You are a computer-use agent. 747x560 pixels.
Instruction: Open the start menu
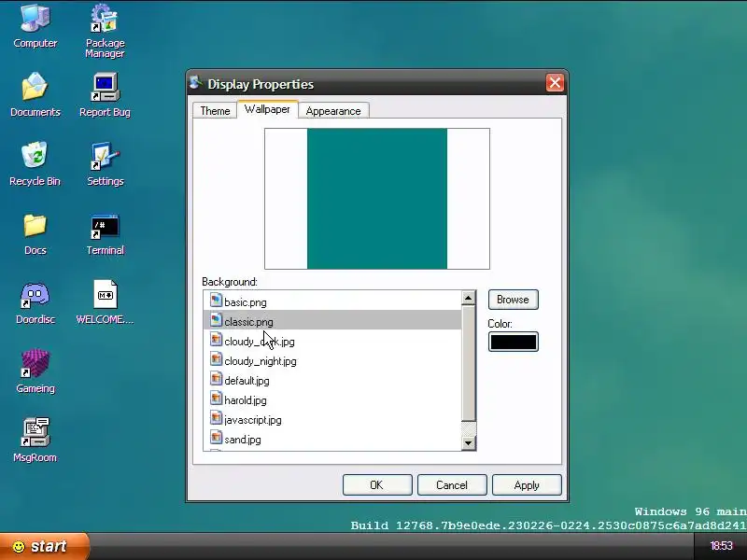point(44,546)
